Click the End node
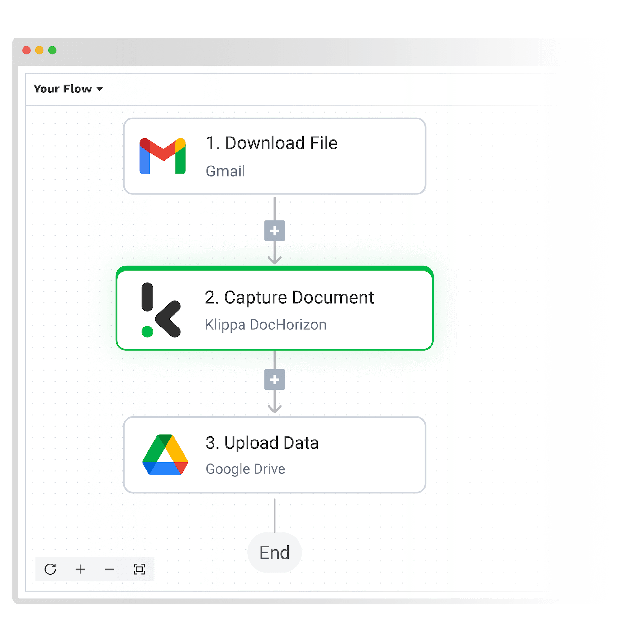Screen dimensions: 644x644 pyautogui.click(x=274, y=552)
